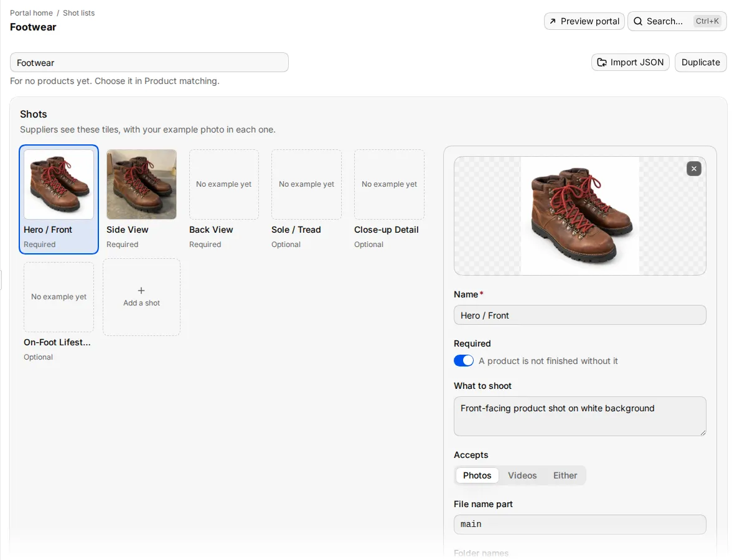Click 'Optional' status under Close-up Detail
Viewport: 737px width, 560px height.
368,245
